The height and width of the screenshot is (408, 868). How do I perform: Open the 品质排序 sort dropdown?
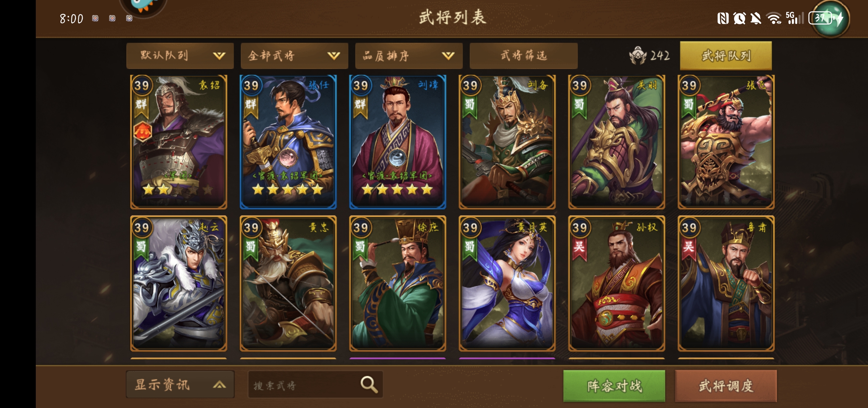(409, 56)
